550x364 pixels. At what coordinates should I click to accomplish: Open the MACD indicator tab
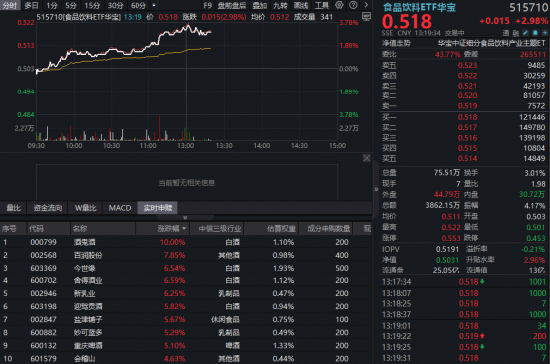(x=120, y=208)
